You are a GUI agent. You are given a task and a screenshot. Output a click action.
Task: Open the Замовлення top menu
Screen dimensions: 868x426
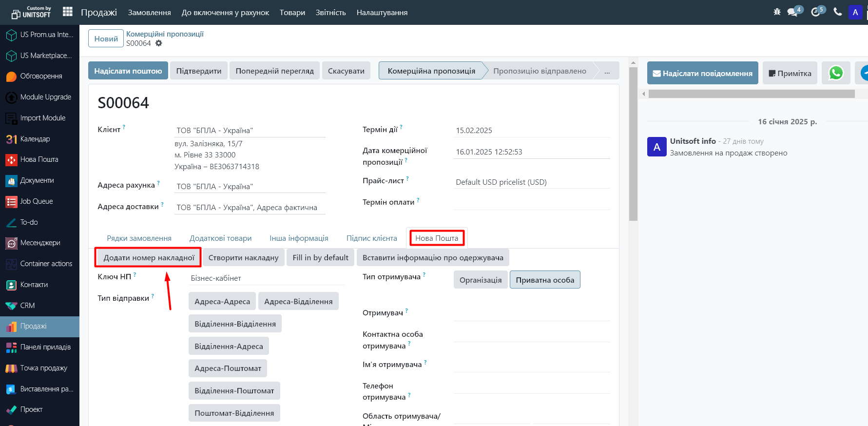pos(149,12)
